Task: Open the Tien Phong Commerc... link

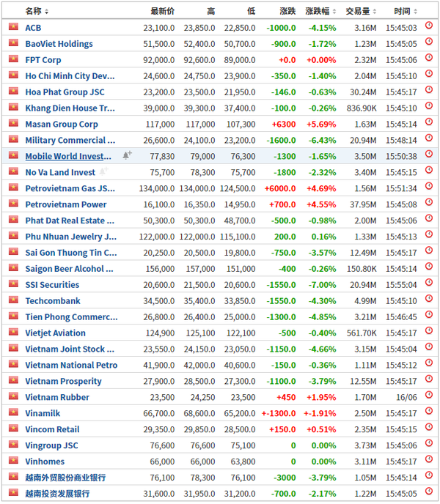Action: pyautogui.click(x=71, y=317)
